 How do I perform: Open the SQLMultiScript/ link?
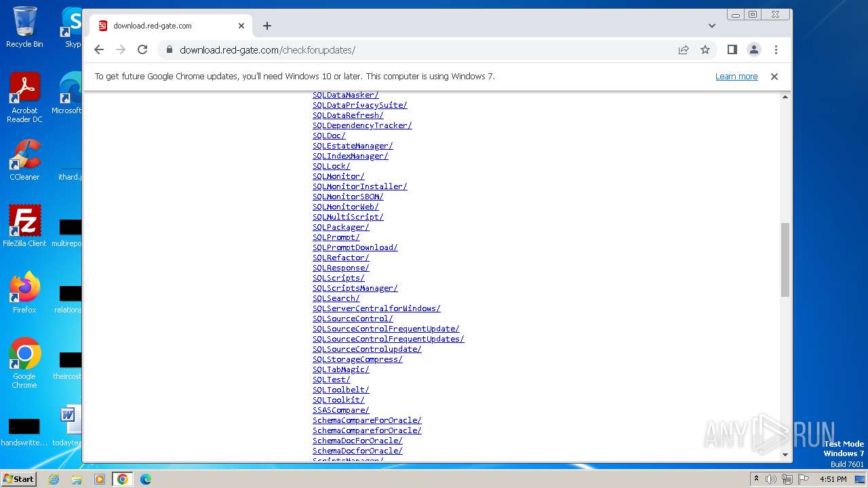(x=348, y=217)
